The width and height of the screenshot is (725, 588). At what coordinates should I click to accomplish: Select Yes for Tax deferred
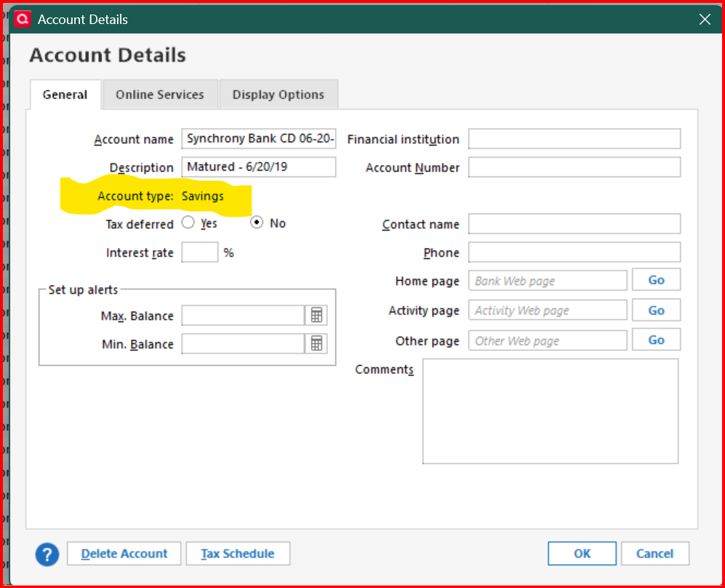[188, 222]
